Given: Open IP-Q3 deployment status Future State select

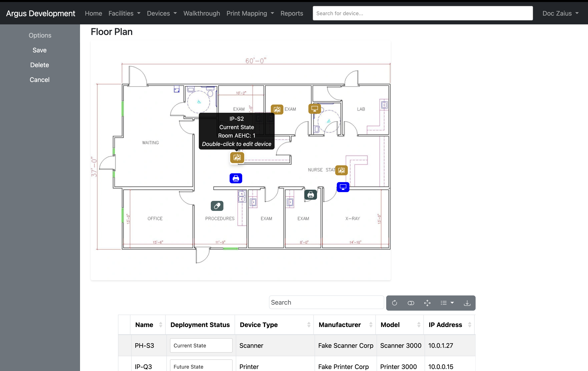Looking at the screenshot, I should tap(201, 366).
